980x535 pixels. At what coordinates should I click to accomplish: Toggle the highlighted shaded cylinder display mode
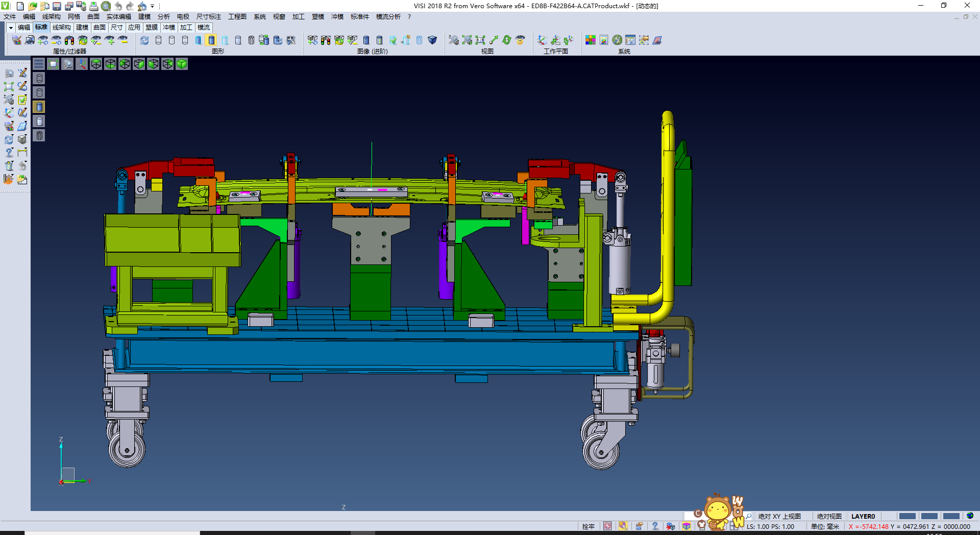point(211,40)
